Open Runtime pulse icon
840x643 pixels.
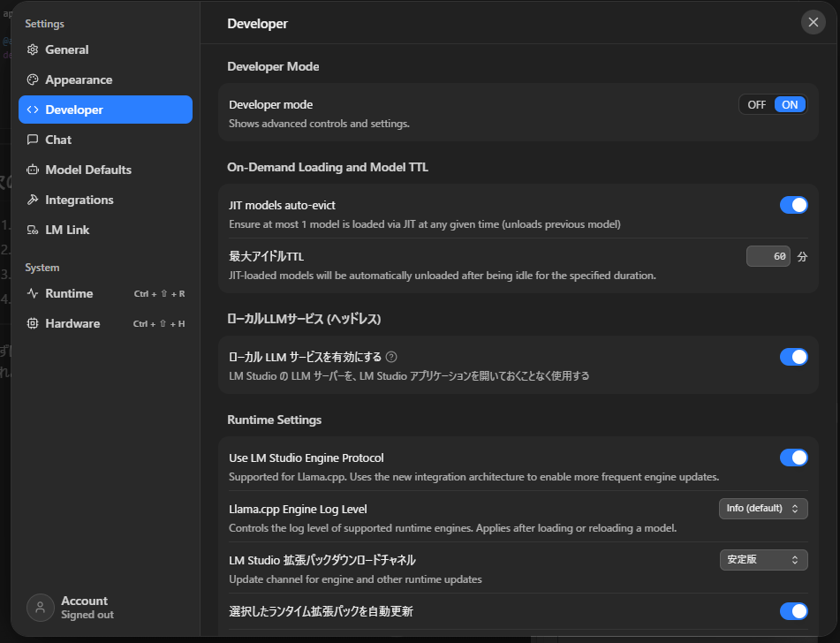[33, 293]
